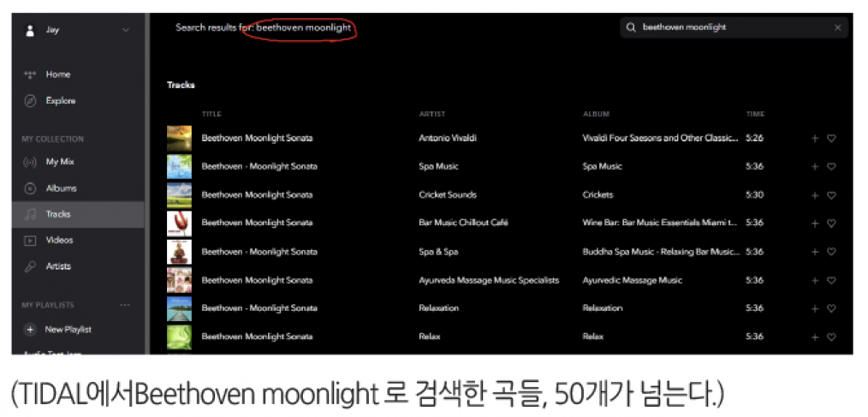
Task: Click the Videos play icon
Action: pyautogui.click(x=30, y=241)
